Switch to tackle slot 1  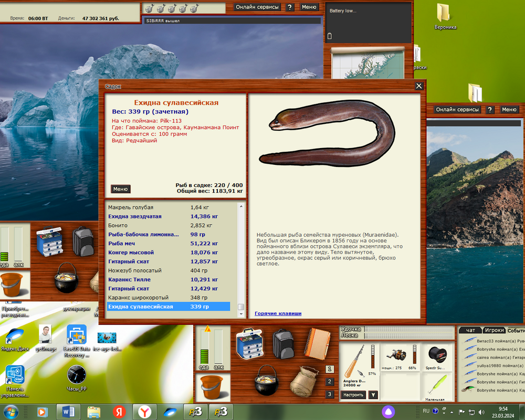pyautogui.click(x=330, y=369)
